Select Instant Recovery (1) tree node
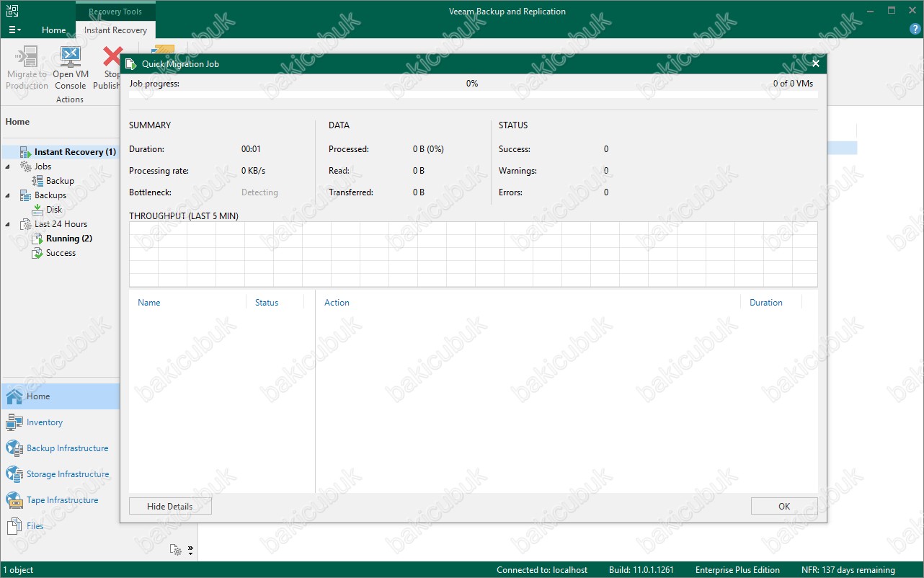924x578 pixels. [x=75, y=152]
